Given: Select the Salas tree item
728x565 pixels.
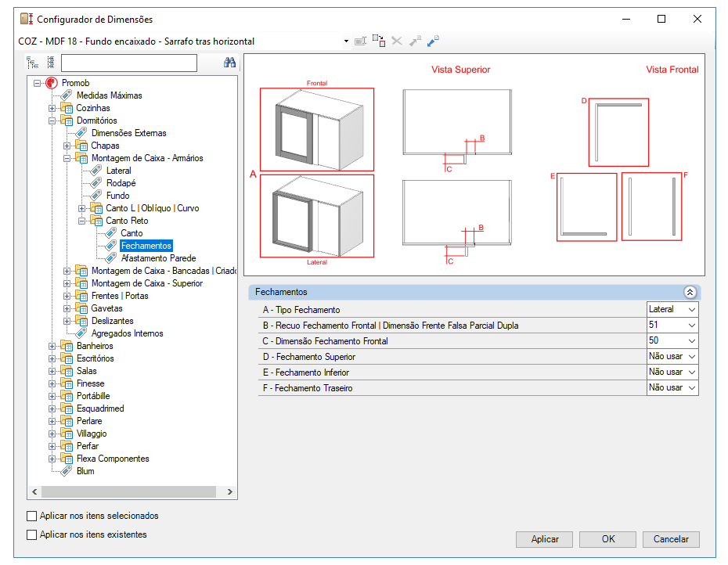Looking at the screenshot, I should 87,371.
